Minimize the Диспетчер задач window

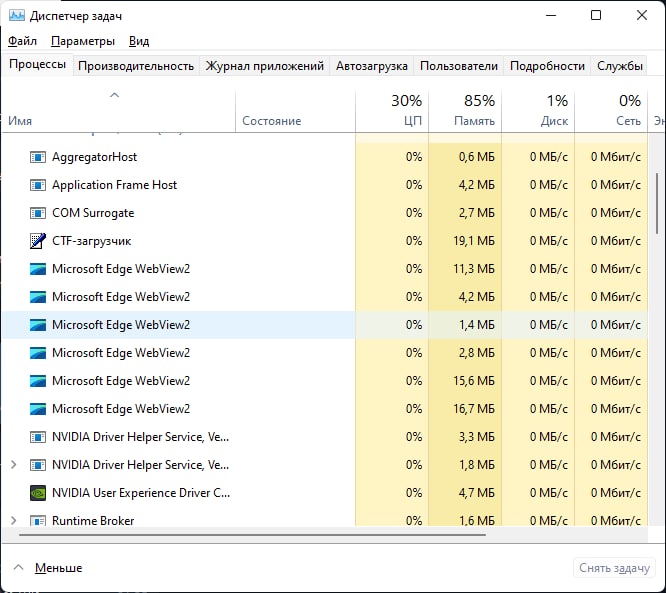coord(551,16)
